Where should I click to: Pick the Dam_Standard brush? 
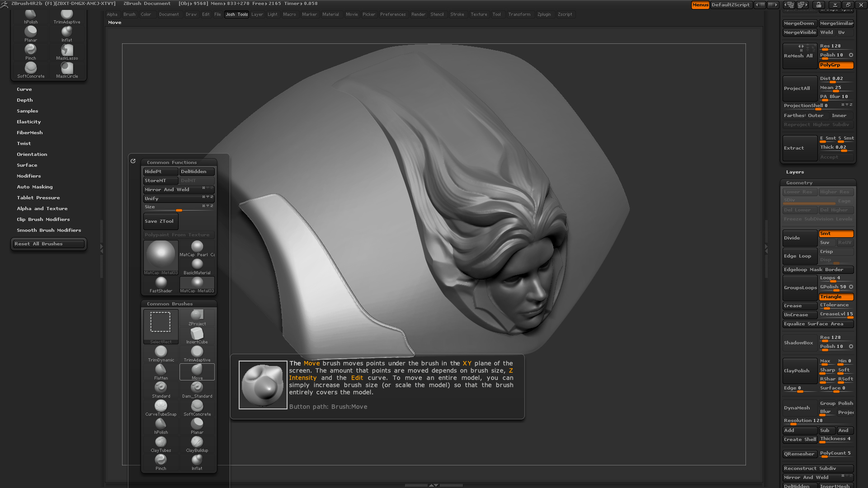pos(197,390)
